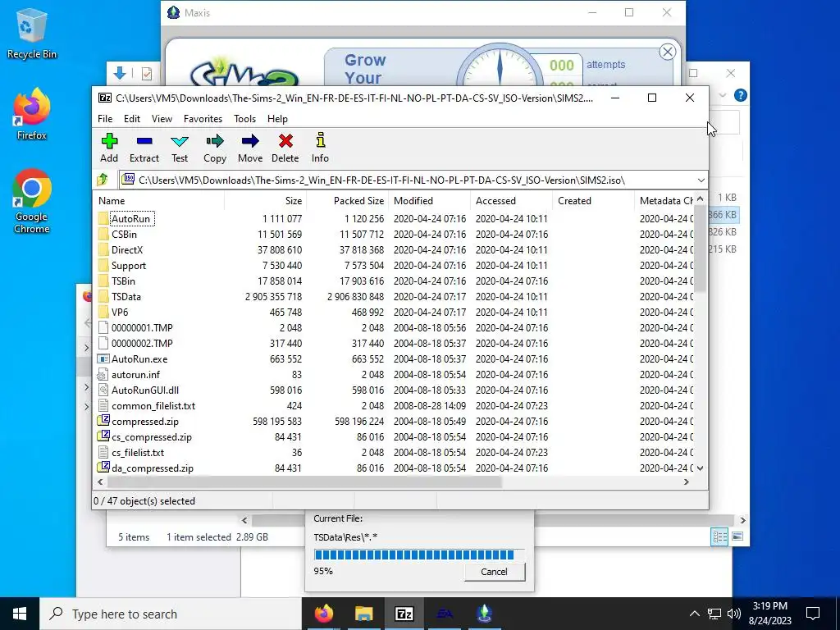
Task: Select AutoRunGUI.dll file
Action: point(145,390)
